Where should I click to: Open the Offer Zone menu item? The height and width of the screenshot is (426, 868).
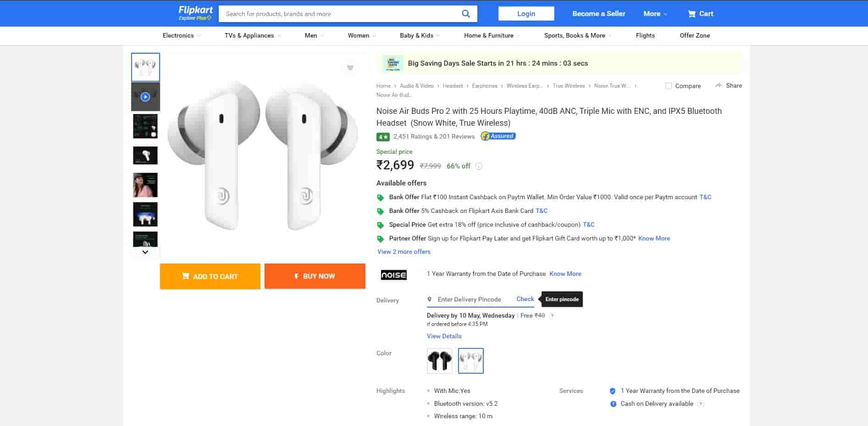pos(695,35)
